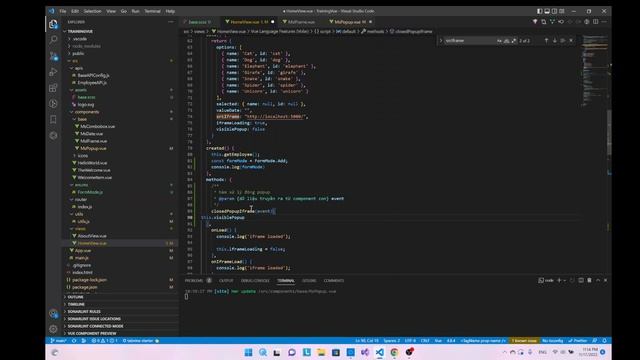Expand the icons folder
The height and width of the screenshot is (360, 640).
tap(82, 156)
